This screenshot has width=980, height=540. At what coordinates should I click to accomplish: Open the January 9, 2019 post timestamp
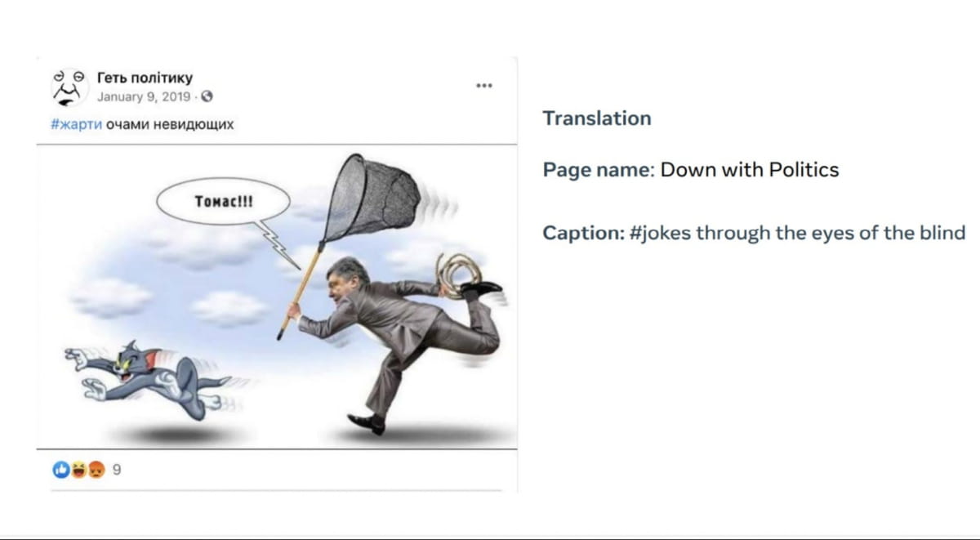pyautogui.click(x=144, y=96)
